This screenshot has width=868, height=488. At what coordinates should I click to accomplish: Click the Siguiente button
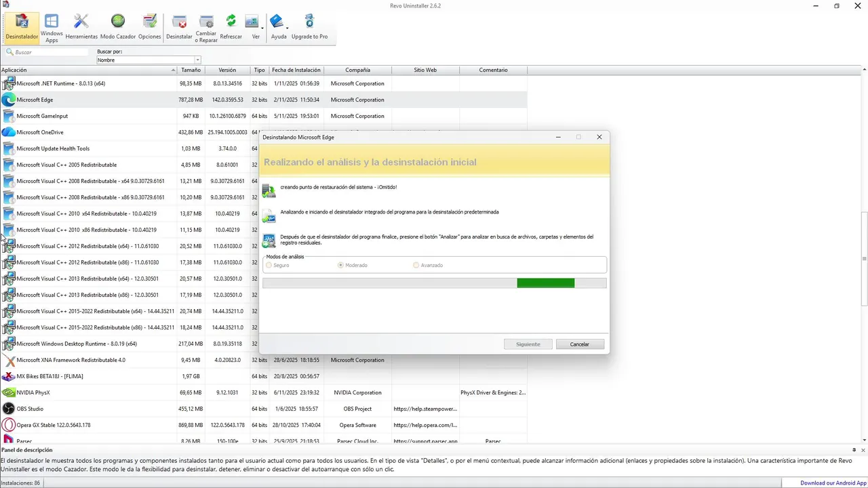[x=528, y=344]
